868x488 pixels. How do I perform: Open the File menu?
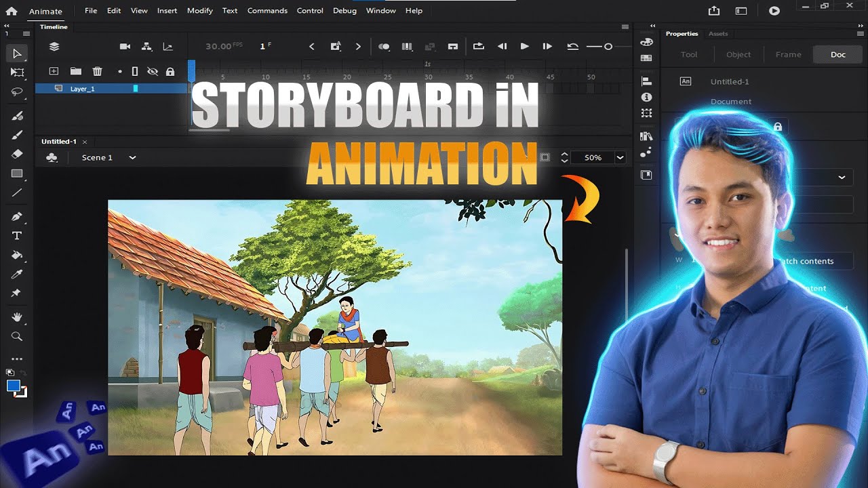point(91,11)
